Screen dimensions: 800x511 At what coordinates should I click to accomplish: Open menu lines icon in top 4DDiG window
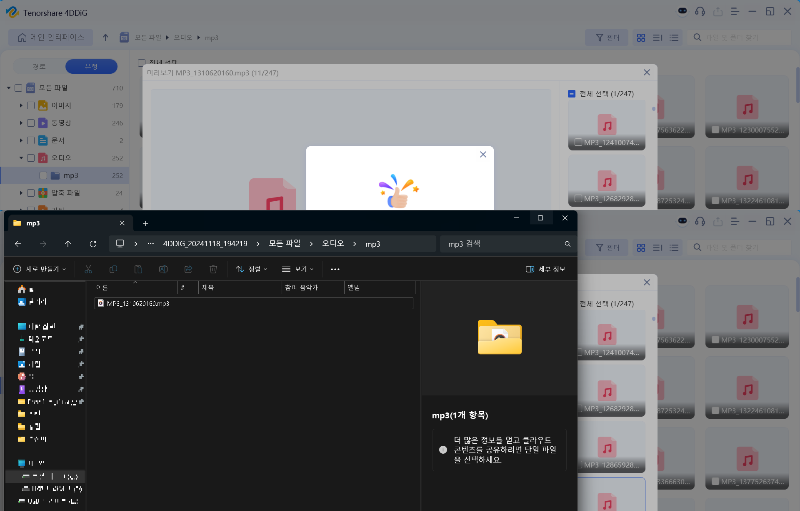(x=735, y=11)
